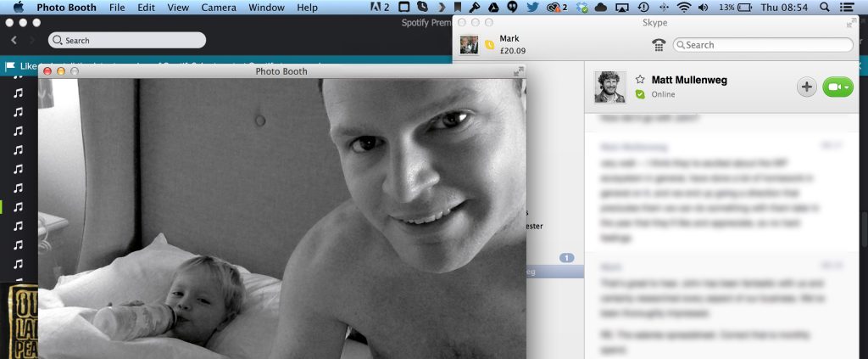The width and height of the screenshot is (868, 359).
Task: Open the Help menu
Action: (307, 7)
